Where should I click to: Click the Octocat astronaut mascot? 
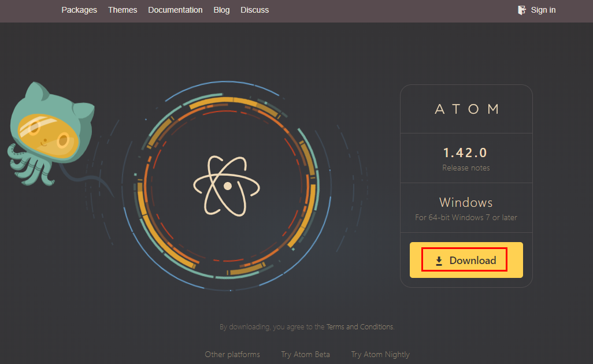[51, 134]
